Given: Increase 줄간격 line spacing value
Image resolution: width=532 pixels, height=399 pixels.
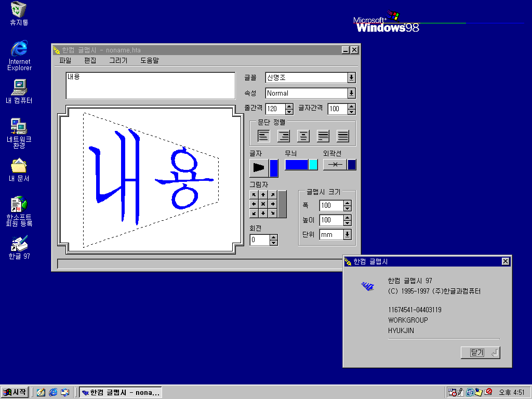Looking at the screenshot, I should 289,106.
